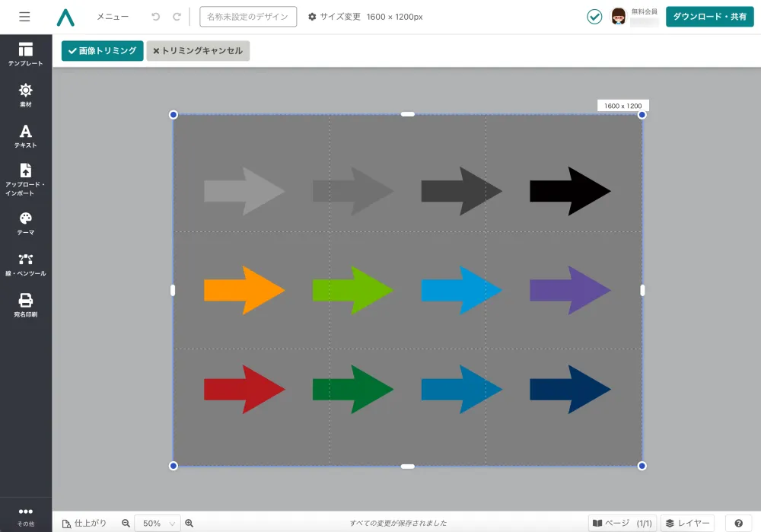Click the redo arrow icon

coord(177,17)
